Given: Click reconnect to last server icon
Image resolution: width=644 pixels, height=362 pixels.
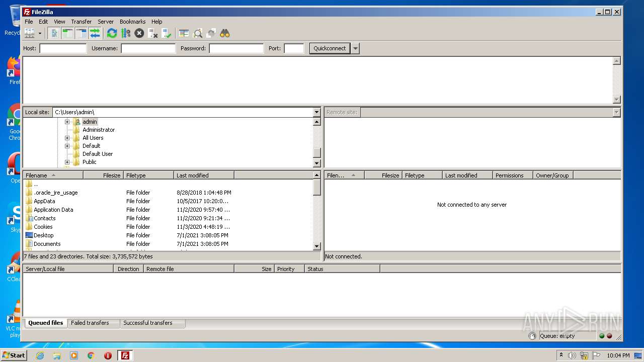Looking at the screenshot, I should (167, 33).
